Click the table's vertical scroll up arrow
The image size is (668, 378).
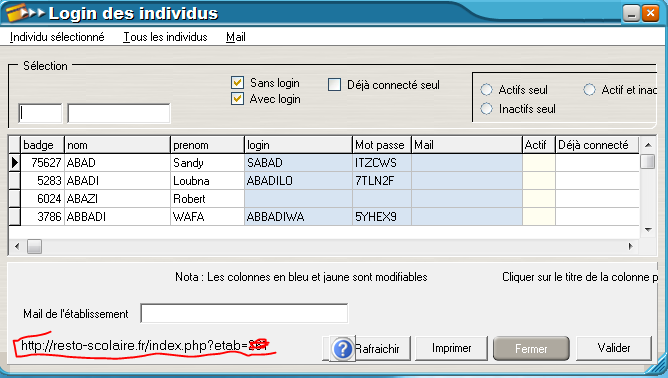648,145
